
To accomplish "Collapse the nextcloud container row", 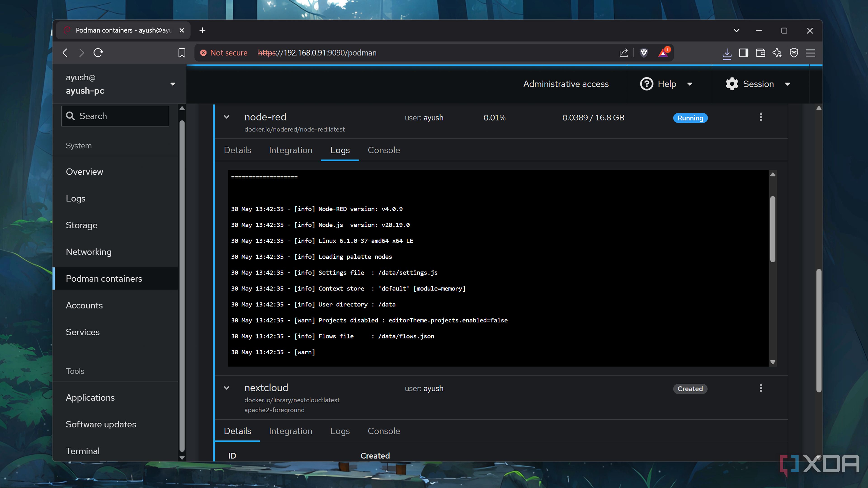I will (x=227, y=388).
